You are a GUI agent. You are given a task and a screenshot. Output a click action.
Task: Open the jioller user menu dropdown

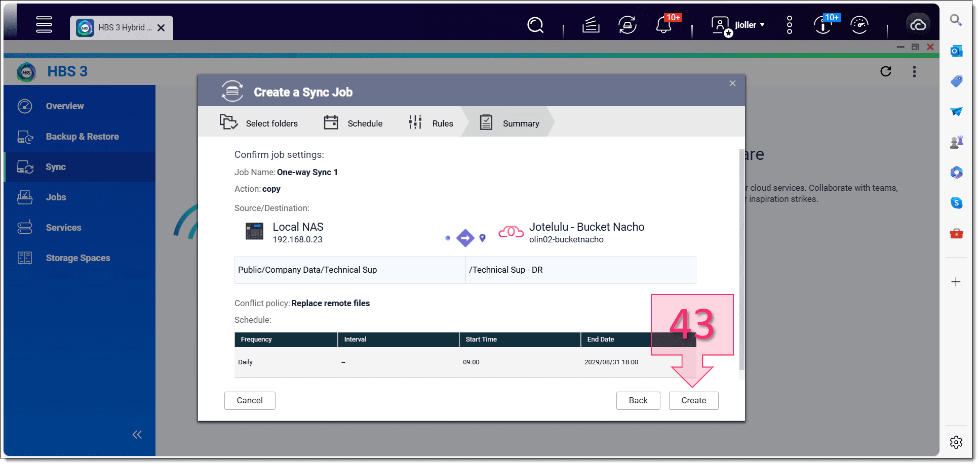pyautogui.click(x=750, y=25)
